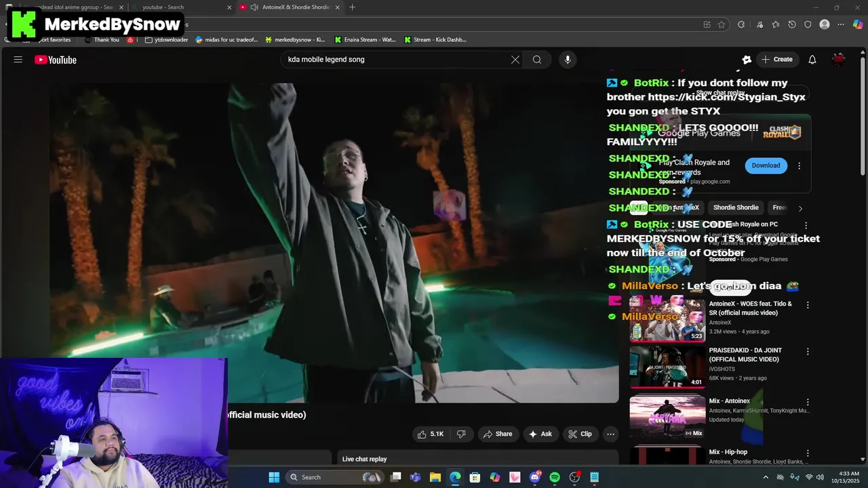Open OBS Studio from taskbar
Screen dimensions: 868x488
pyautogui.click(x=574, y=477)
